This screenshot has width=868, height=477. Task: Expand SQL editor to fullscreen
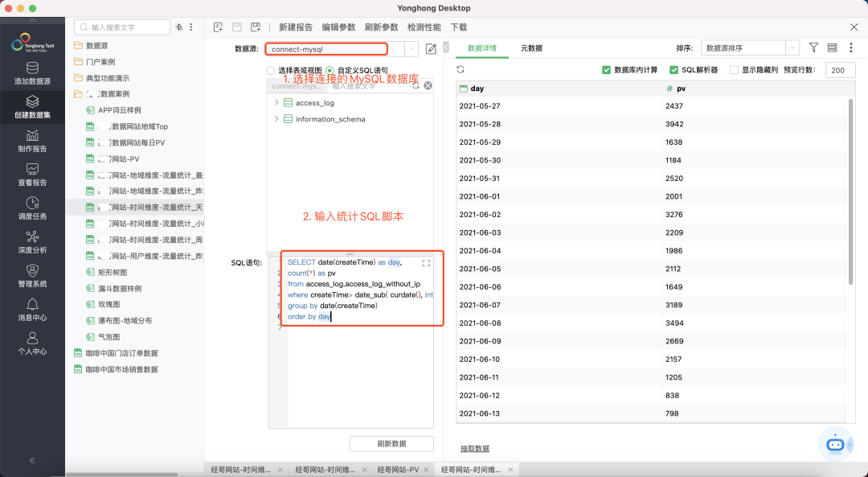tap(426, 263)
